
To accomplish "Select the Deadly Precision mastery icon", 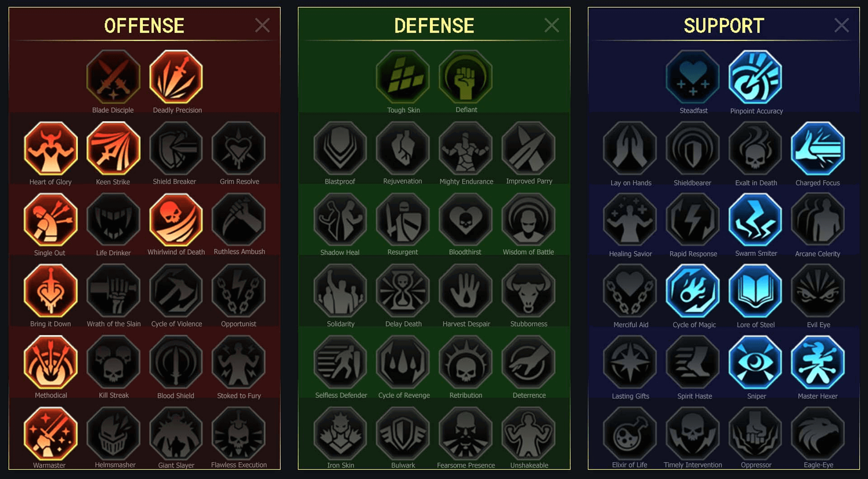I will (x=176, y=77).
